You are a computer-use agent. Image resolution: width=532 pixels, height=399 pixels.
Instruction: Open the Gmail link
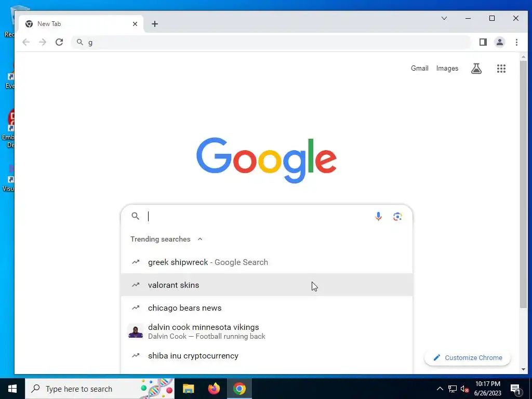point(420,68)
